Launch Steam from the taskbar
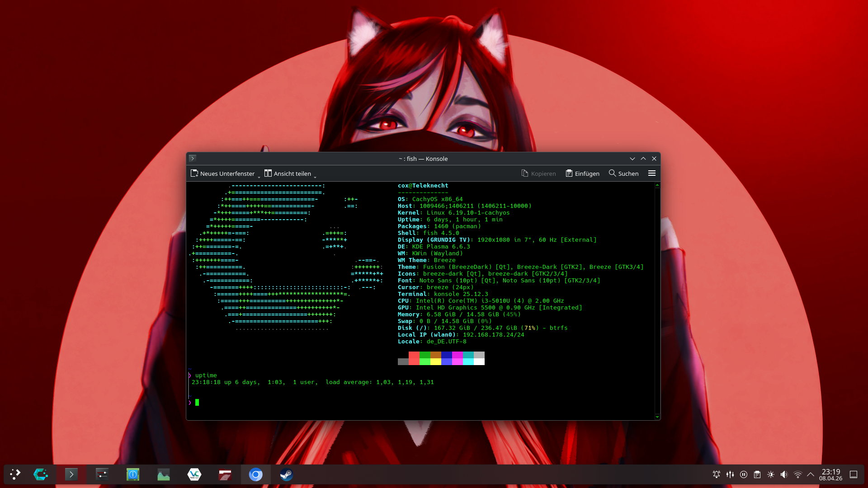The height and width of the screenshot is (488, 868). 287,474
